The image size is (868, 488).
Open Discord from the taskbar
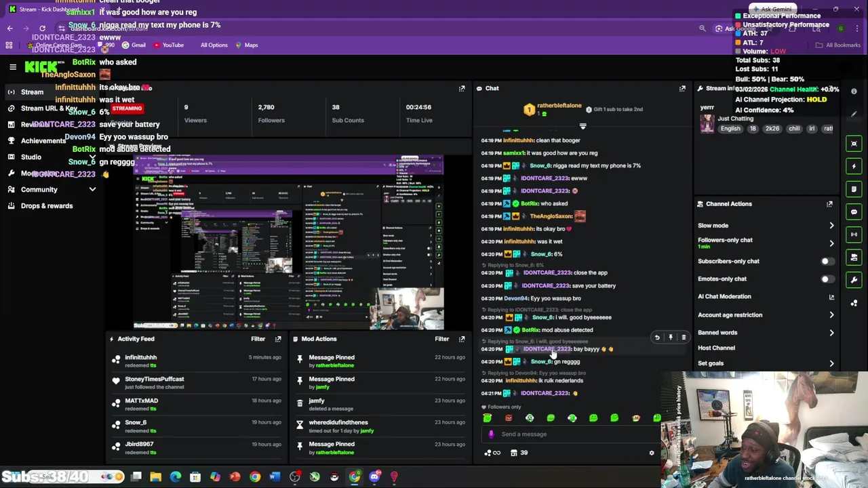click(x=374, y=477)
